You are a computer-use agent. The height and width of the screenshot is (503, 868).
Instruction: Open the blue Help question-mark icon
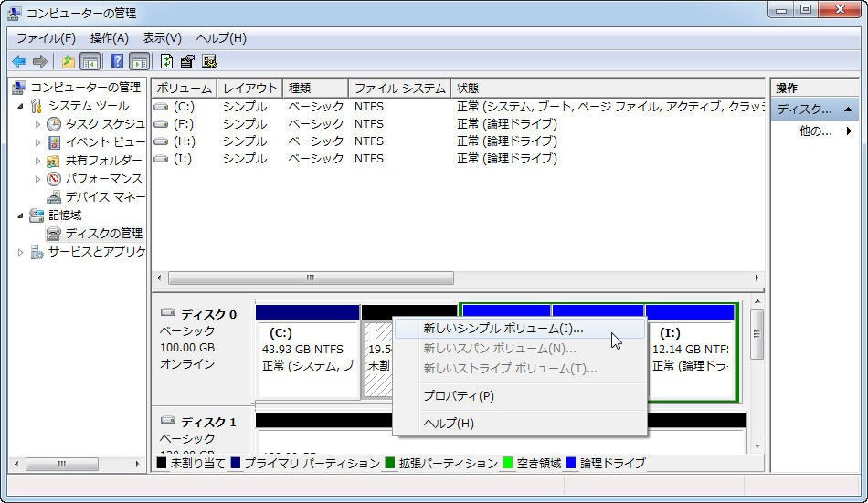pos(117,61)
